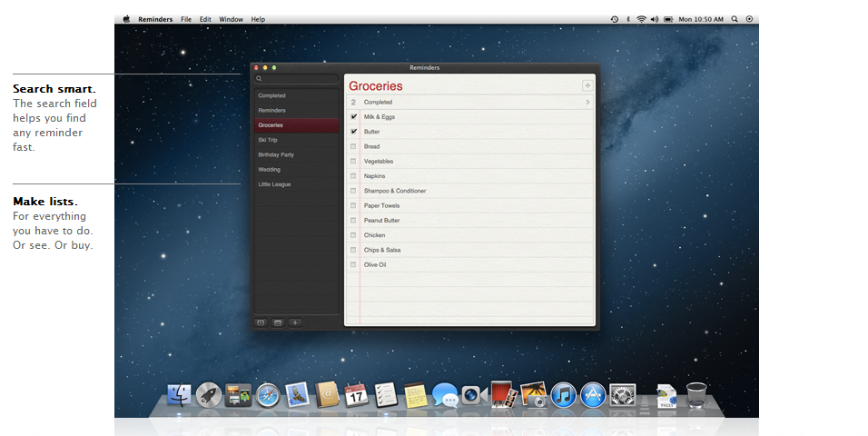868x436 pixels.
Task: Open the Trash in the Dock
Action: coord(695,395)
